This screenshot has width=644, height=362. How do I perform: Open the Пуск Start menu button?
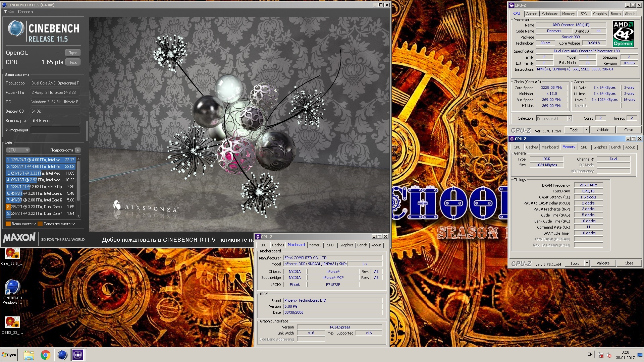point(9,355)
